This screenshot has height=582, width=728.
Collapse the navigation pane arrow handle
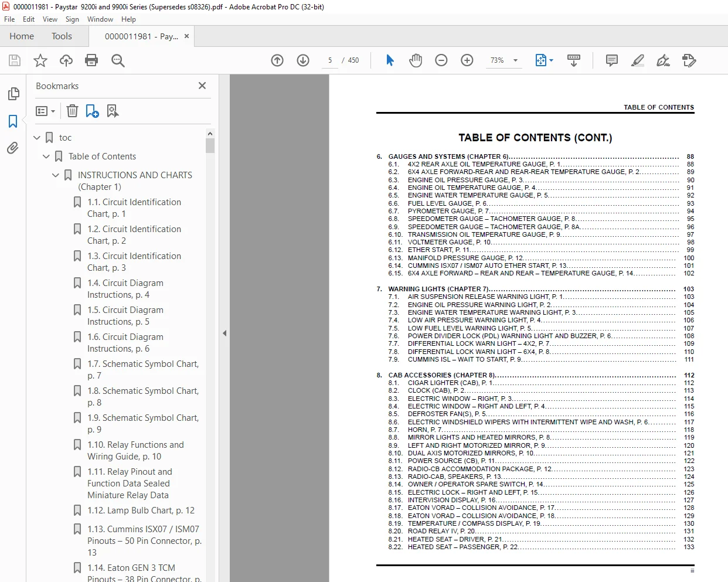tap(224, 333)
